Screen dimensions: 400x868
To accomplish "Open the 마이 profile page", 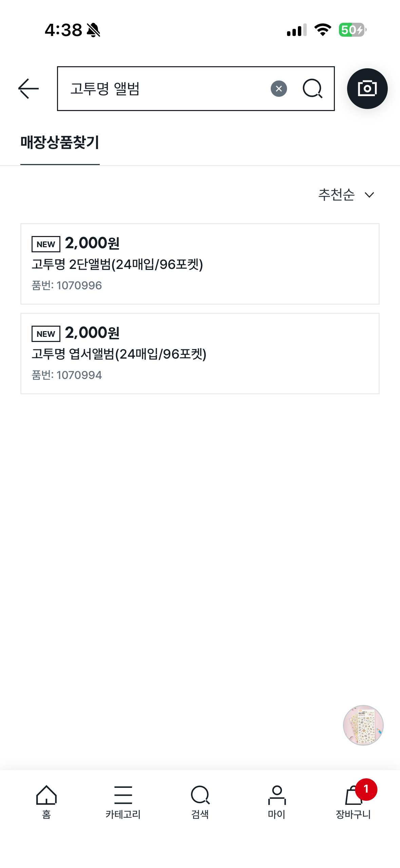I will pos(277,802).
